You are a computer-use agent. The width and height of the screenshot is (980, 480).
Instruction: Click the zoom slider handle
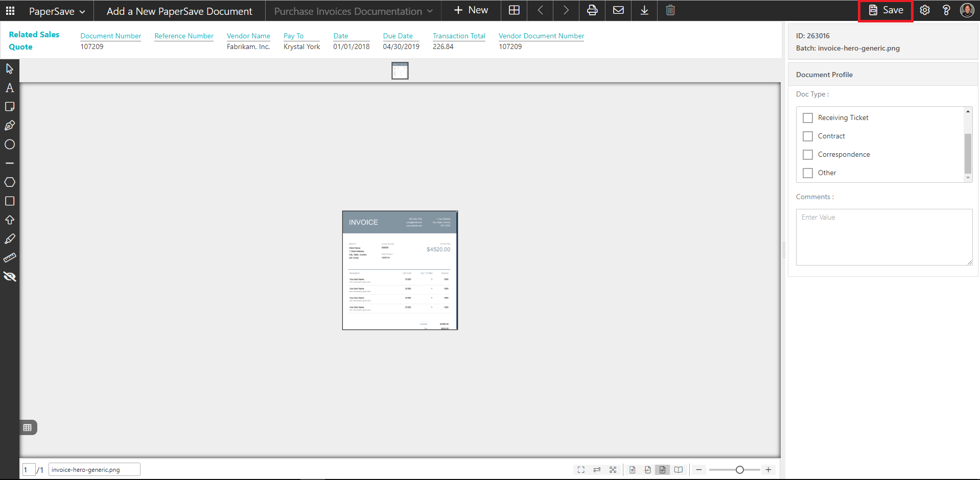739,470
